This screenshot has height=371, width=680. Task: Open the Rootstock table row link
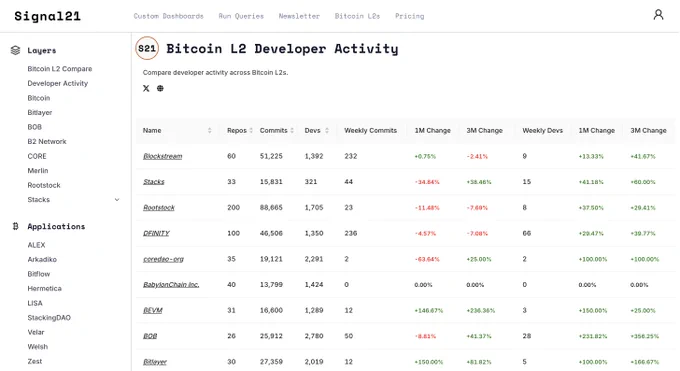click(159, 207)
